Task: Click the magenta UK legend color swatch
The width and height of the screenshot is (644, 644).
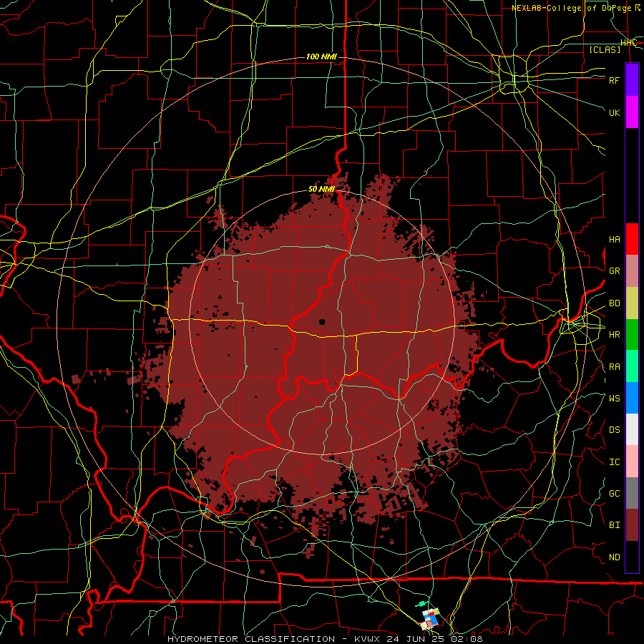Action: click(x=632, y=112)
